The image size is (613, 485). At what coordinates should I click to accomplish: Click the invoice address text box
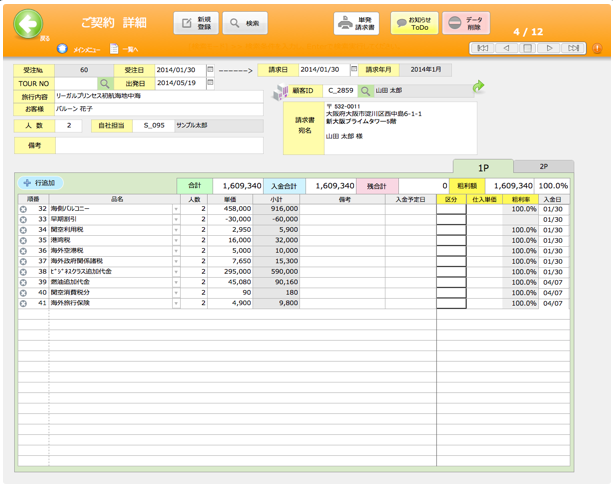click(400, 128)
